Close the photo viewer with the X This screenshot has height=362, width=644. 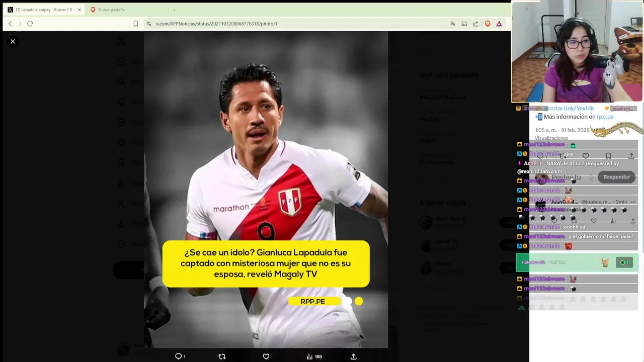click(x=13, y=41)
